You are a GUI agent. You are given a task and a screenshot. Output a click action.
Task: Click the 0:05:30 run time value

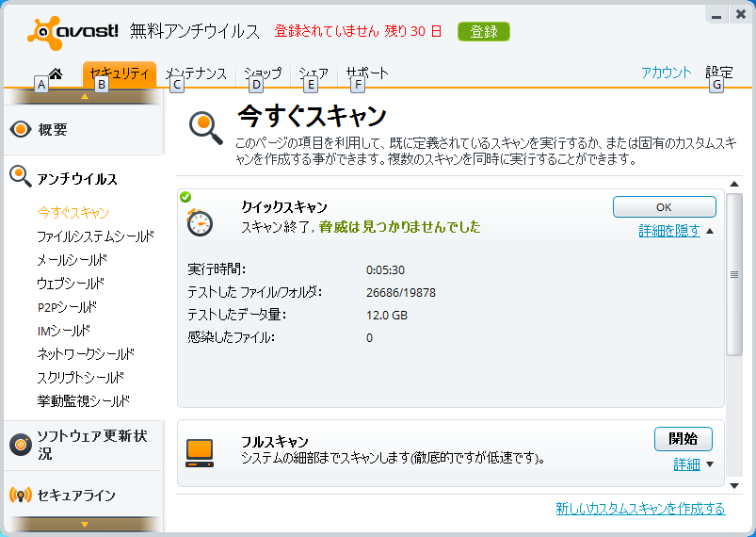pos(385,269)
